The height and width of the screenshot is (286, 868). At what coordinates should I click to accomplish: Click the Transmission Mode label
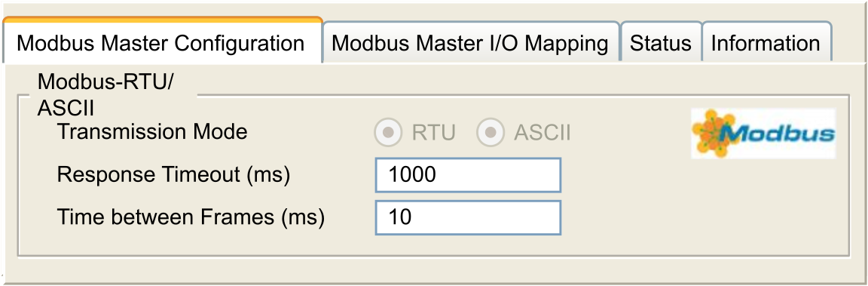coord(152,132)
